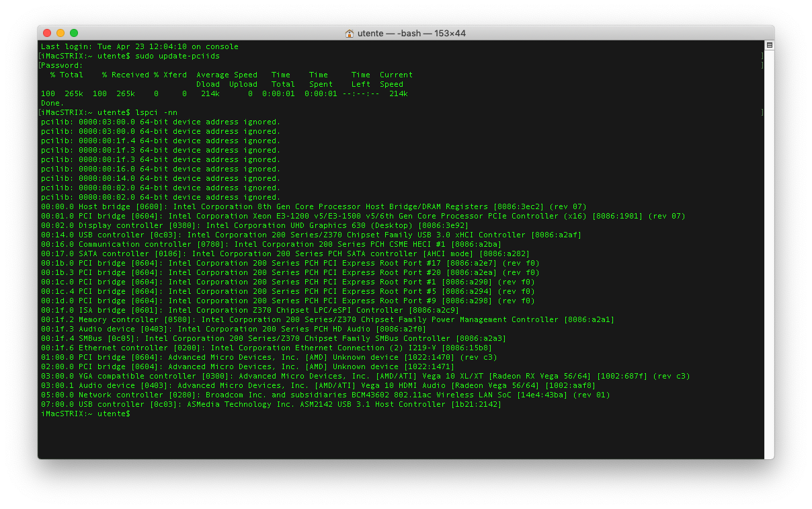Image resolution: width=812 pixels, height=509 pixels.
Task: Click the 'pcilib: 0000:00:16.0' warning line
Action: 161,169
